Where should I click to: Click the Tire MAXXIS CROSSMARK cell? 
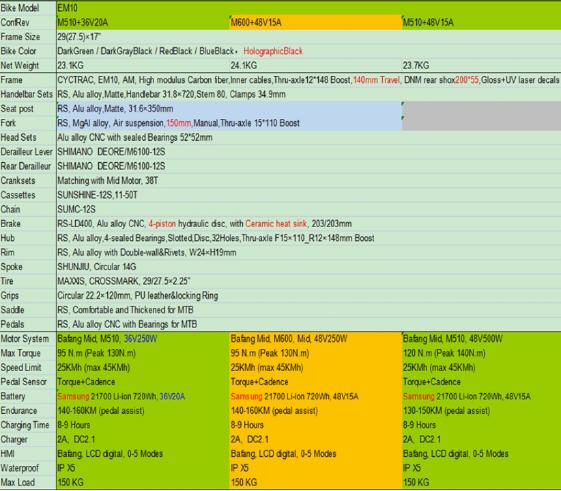click(x=308, y=281)
